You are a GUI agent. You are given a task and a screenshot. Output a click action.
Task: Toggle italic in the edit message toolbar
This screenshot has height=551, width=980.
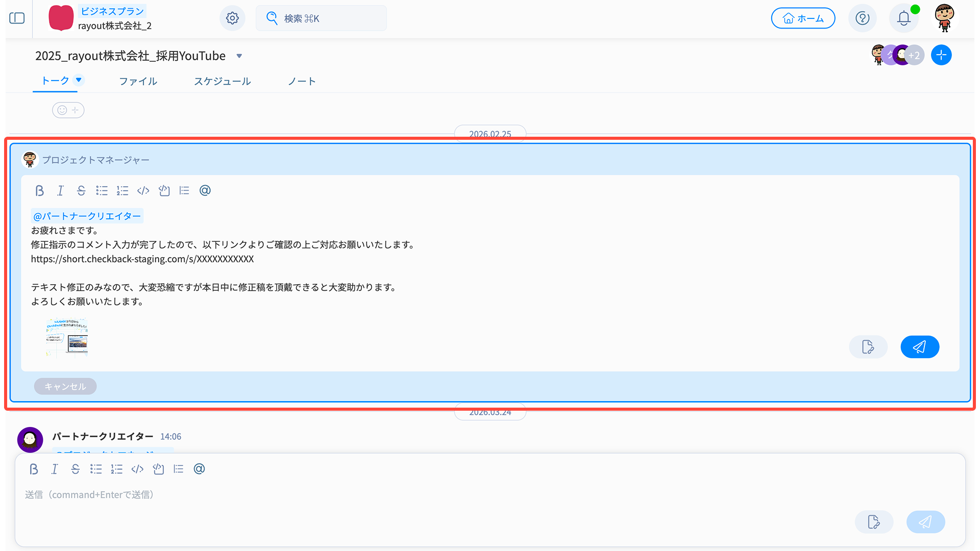point(60,191)
